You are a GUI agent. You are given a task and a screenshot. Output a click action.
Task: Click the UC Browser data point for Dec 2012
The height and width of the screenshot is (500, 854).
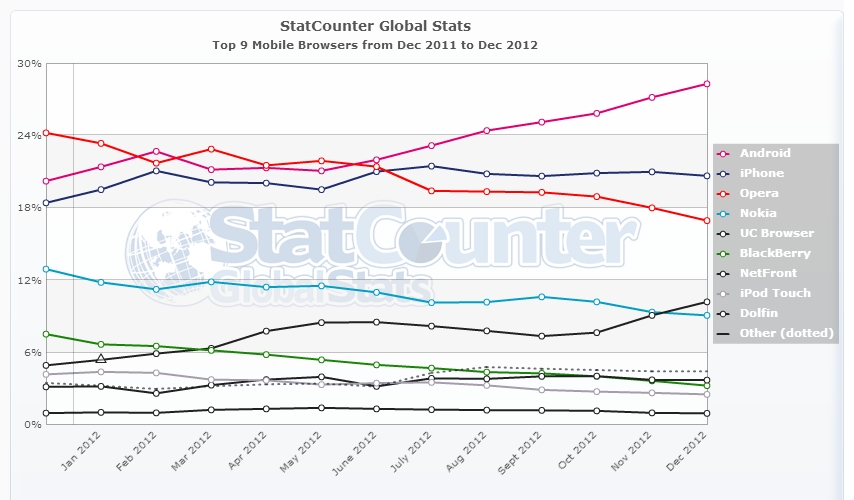click(x=707, y=302)
